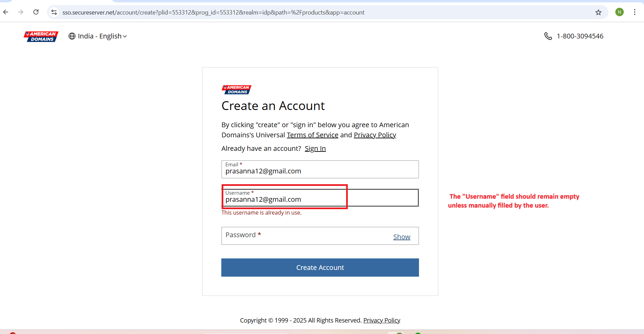Viewport: 644px width, 334px height.
Task: Open Privacy Policy link in the form
Action: (x=375, y=135)
